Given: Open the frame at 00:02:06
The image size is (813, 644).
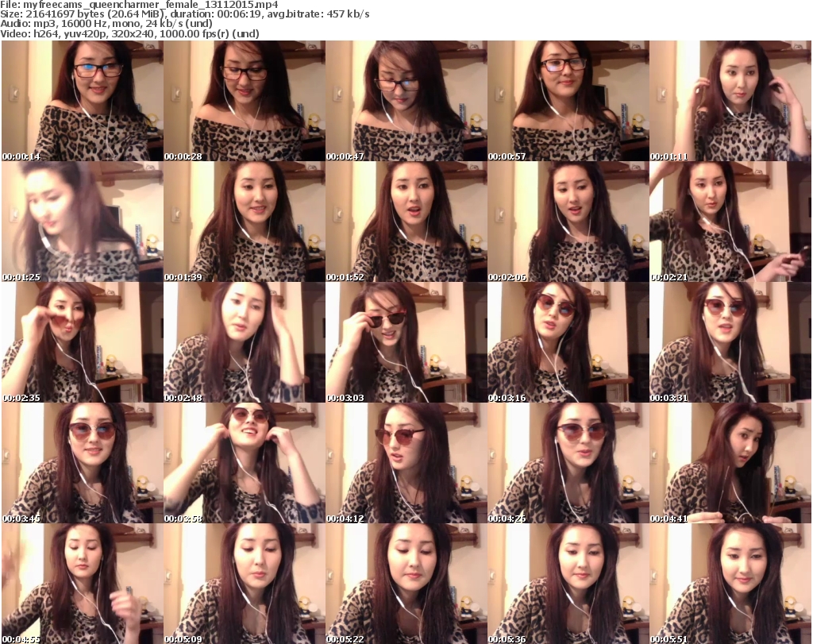Looking at the screenshot, I should [x=568, y=222].
